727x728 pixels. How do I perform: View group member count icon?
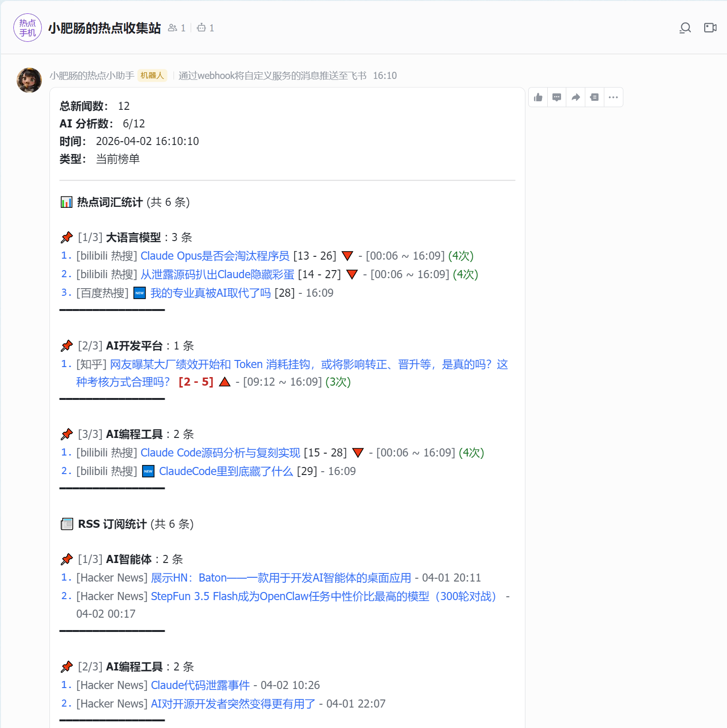point(173,28)
